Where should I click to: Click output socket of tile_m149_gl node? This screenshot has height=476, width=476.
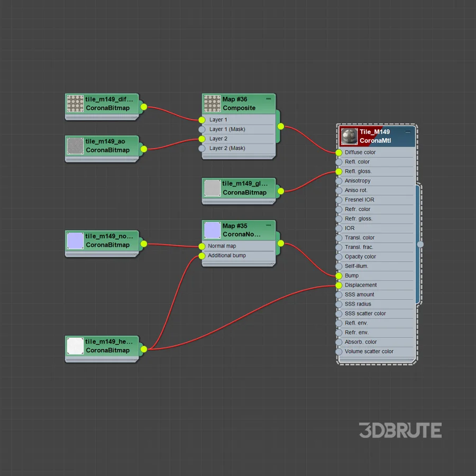click(x=281, y=191)
